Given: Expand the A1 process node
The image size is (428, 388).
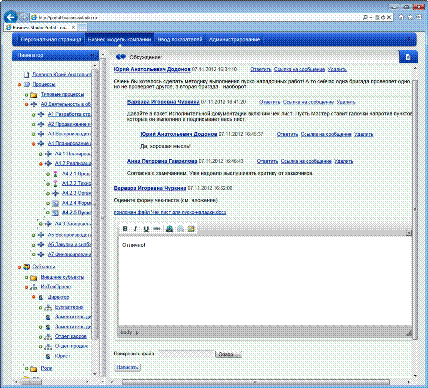Looking at the screenshot, I should [x=33, y=115].
